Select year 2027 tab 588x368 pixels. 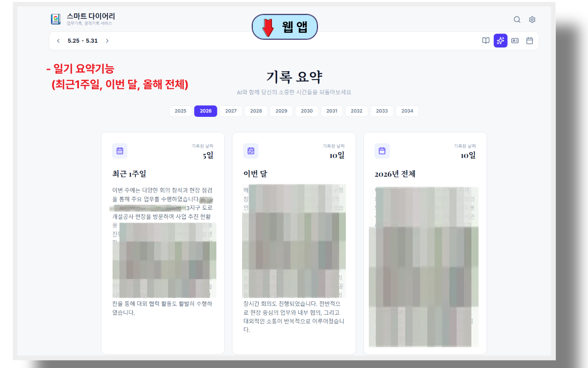[231, 111]
